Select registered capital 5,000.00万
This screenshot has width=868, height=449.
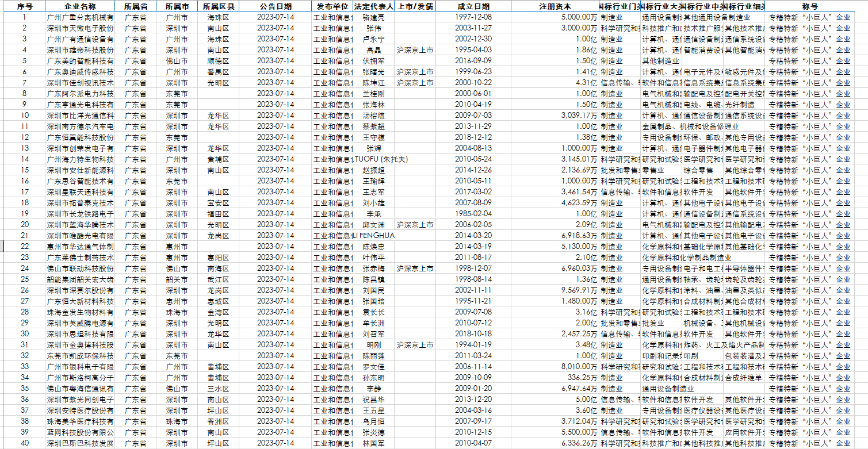click(x=555, y=17)
